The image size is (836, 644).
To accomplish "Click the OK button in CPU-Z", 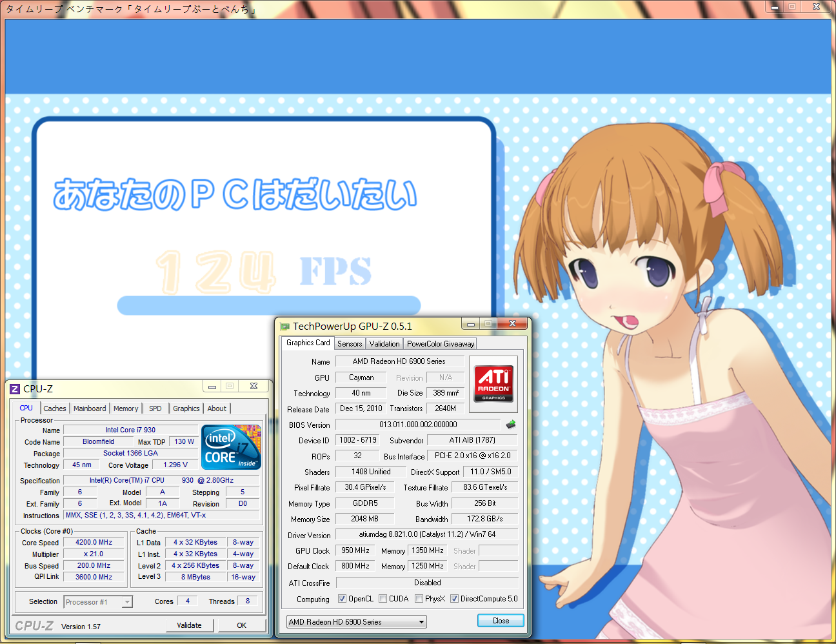I will [x=242, y=625].
